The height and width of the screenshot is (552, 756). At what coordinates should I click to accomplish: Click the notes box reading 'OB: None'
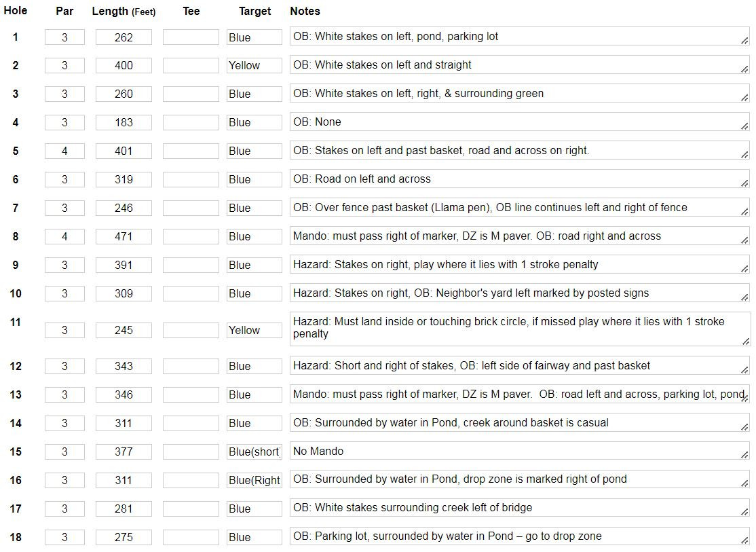pos(520,122)
